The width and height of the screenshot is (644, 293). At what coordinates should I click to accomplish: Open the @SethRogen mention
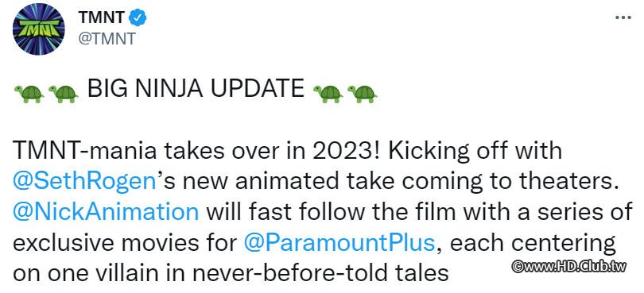coord(85,181)
